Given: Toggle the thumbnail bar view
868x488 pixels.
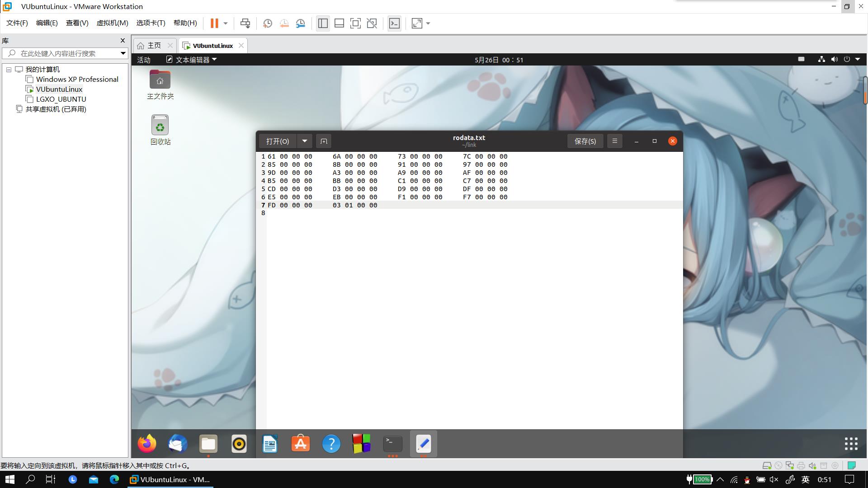Looking at the screenshot, I should [x=339, y=23].
